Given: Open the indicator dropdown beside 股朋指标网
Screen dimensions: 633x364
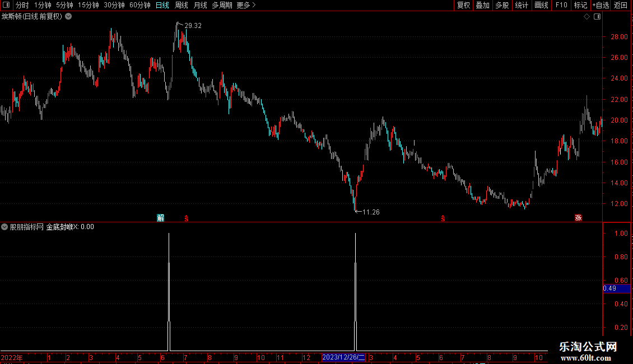Looking at the screenshot, I should tap(4, 227).
